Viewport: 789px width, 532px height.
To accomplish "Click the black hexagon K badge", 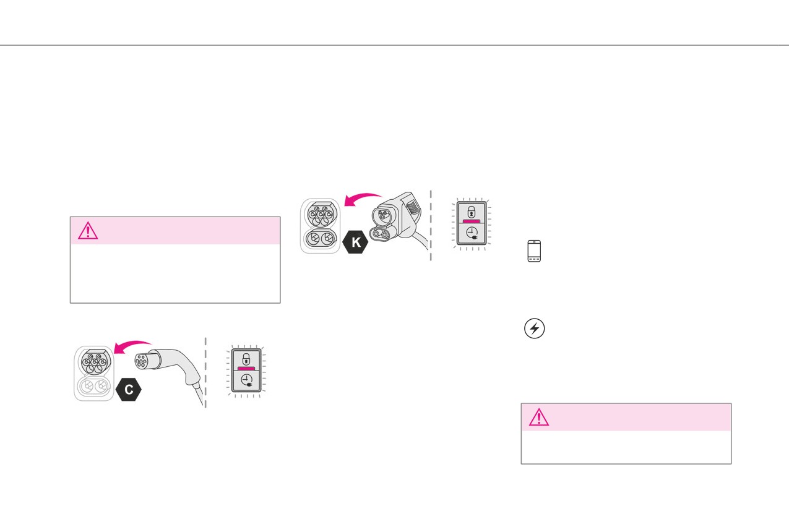I will [356, 242].
